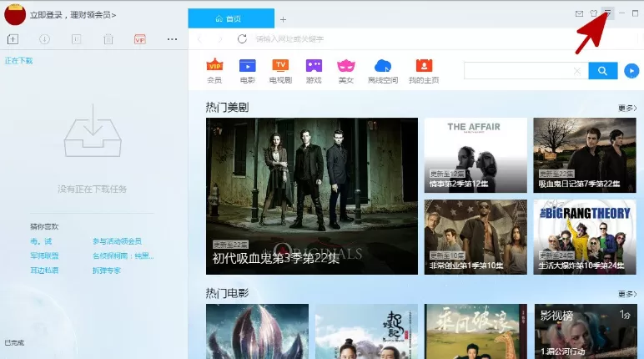This screenshot has height=359, width=644.
Task: Click the address bar URL field
Action: (x=444, y=39)
